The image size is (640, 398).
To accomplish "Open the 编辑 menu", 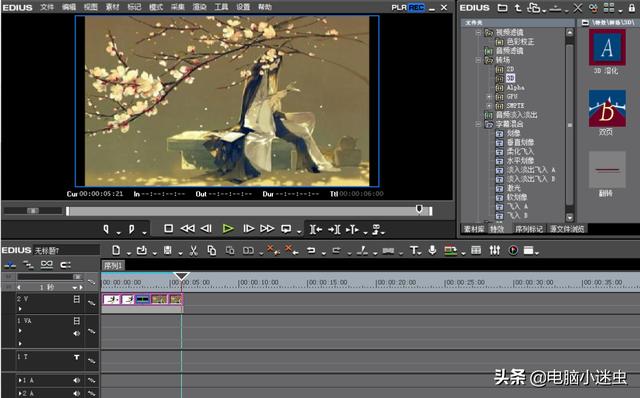I will coord(69,7).
